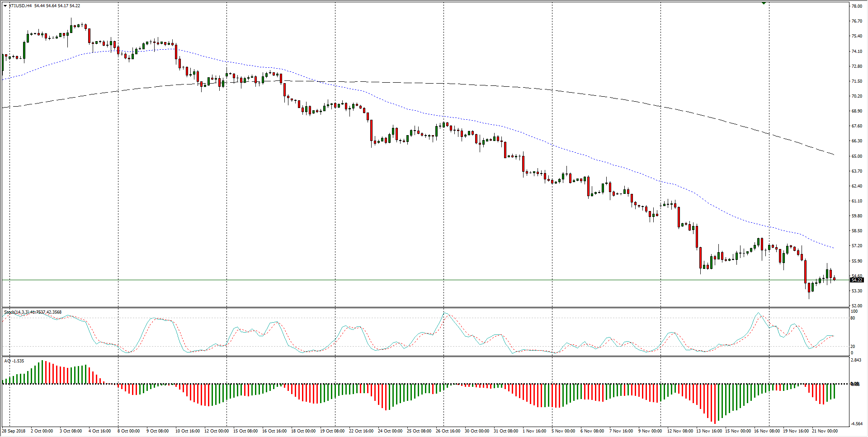Click the 54.22 current price label

856,280
